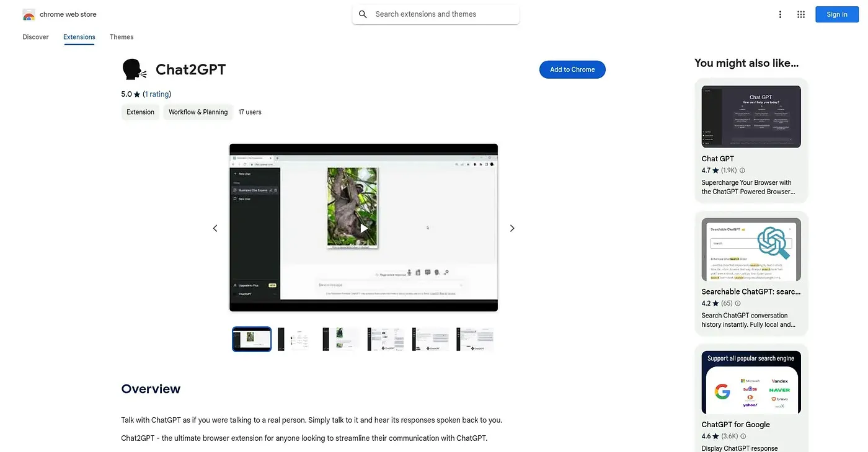Open the ChatGPT for Google card image
This screenshot has height=452, width=868.
point(751,383)
